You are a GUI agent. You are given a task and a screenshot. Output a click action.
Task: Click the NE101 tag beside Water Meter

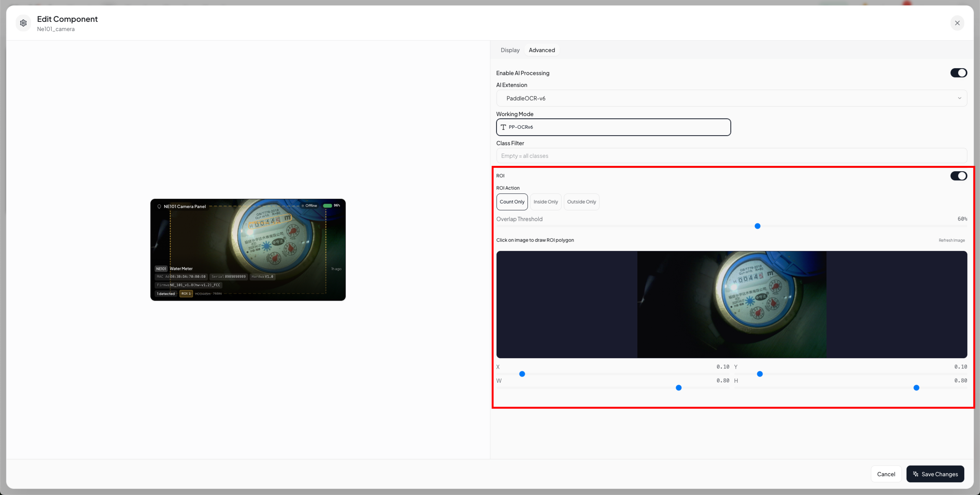click(161, 269)
